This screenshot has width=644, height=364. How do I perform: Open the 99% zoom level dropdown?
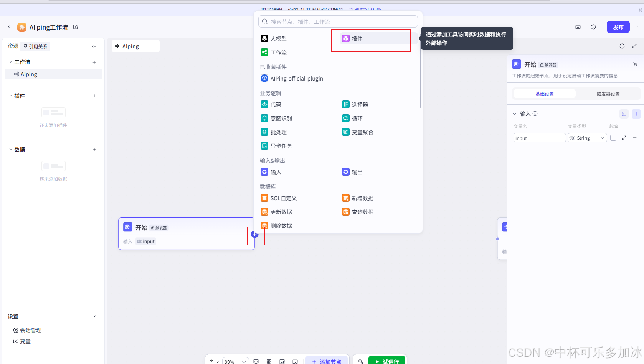pyautogui.click(x=235, y=361)
